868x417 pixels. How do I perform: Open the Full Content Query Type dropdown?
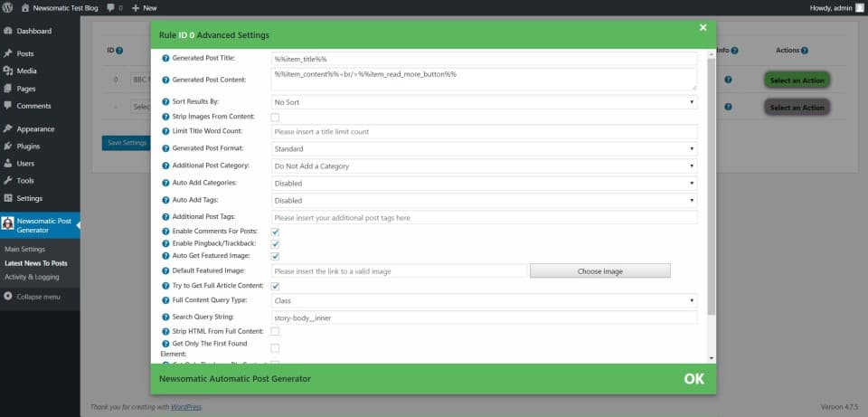click(x=484, y=300)
